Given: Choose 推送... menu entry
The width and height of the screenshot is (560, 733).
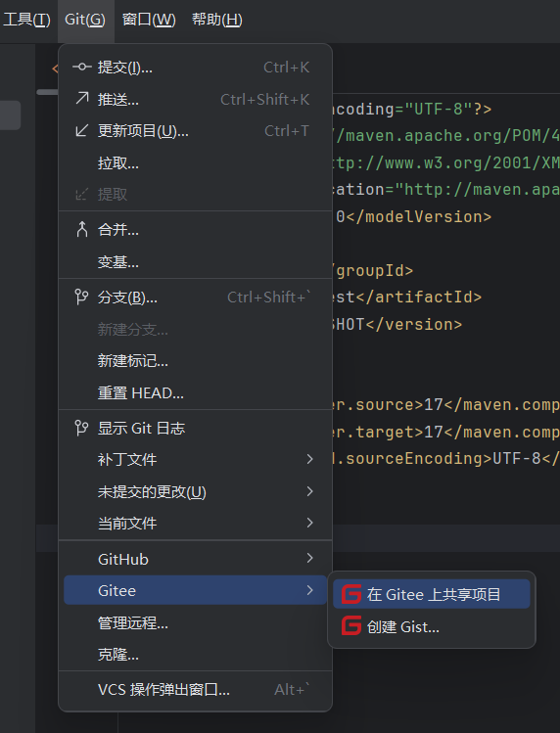Looking at the screenshot, I should tap(195, 99).
